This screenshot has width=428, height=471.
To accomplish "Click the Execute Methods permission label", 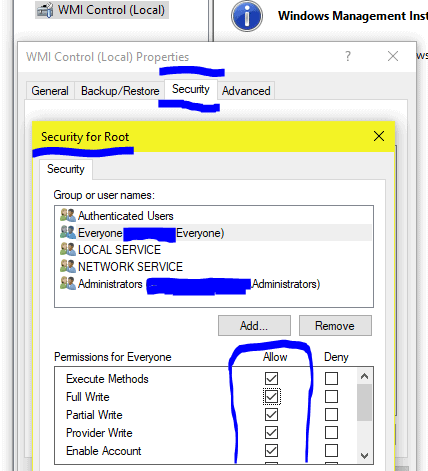I will [x=107, y=379].
